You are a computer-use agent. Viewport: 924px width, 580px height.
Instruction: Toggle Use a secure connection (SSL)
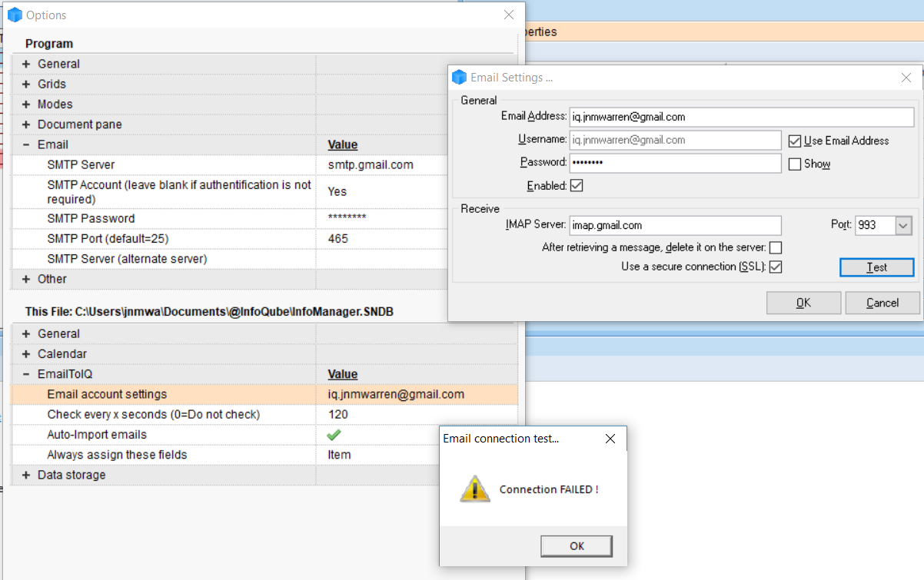[x=776, y=267]
